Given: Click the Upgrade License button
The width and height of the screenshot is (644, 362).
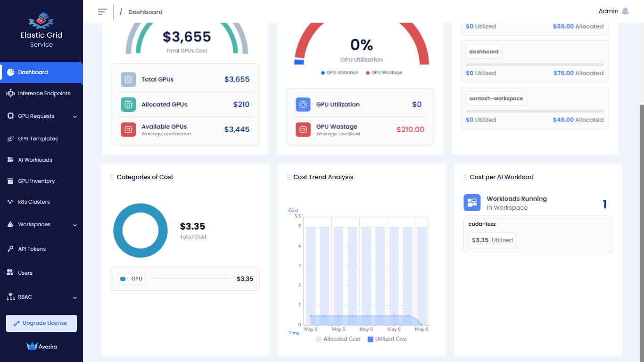Looking at the screenshot, I should pos(41,323).
